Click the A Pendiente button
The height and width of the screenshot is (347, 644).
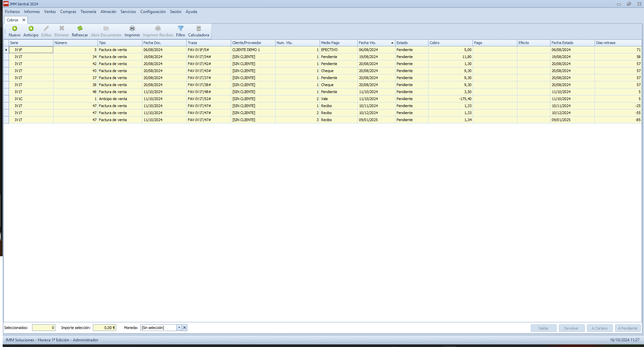tap(628, 328)
